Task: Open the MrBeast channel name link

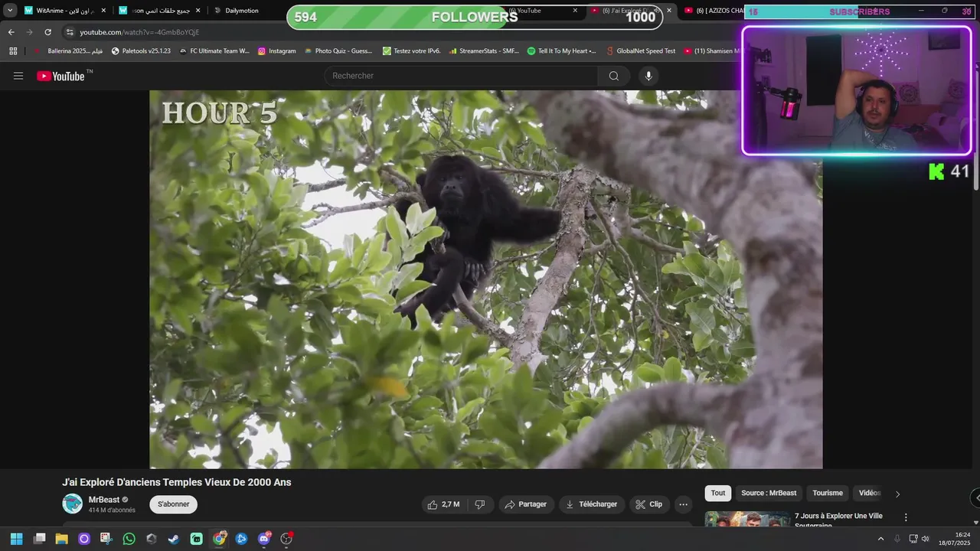Action: pos(104,500)
